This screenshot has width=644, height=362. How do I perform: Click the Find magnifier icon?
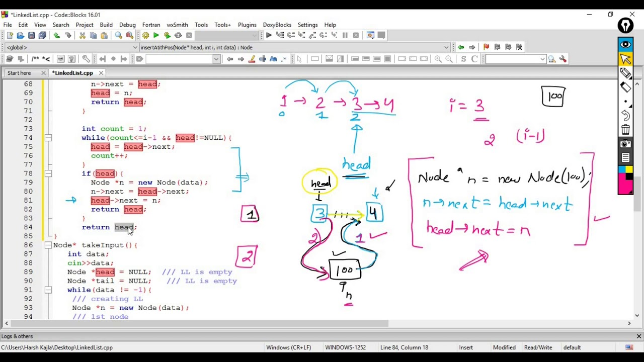pos(118,35)
